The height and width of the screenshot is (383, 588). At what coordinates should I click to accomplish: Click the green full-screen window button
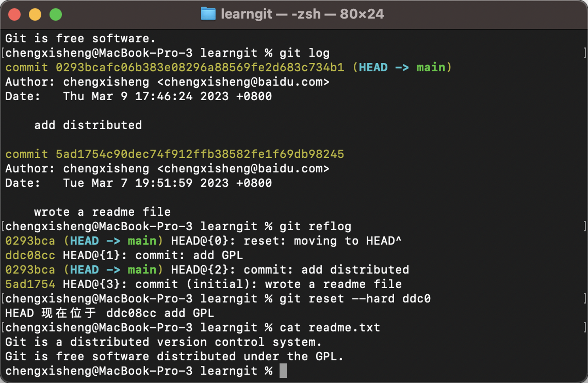(x=56, y=14)
